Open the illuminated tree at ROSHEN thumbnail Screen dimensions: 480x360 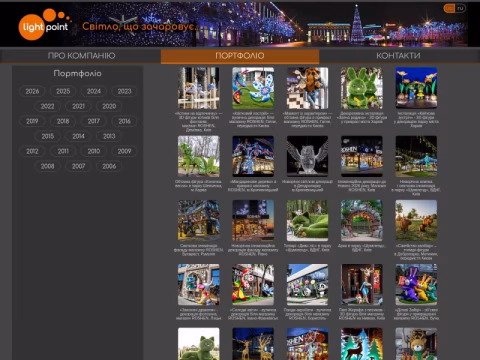[x=253, y=156]
